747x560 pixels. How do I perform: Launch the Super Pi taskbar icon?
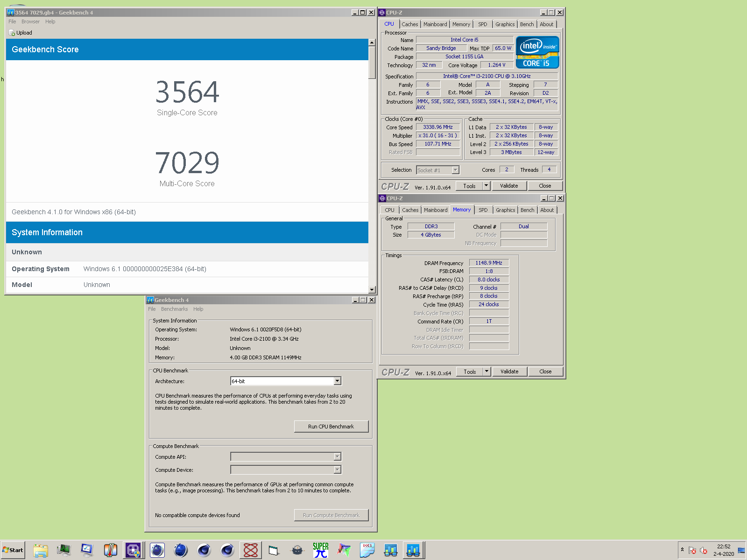tap(321, 550)
